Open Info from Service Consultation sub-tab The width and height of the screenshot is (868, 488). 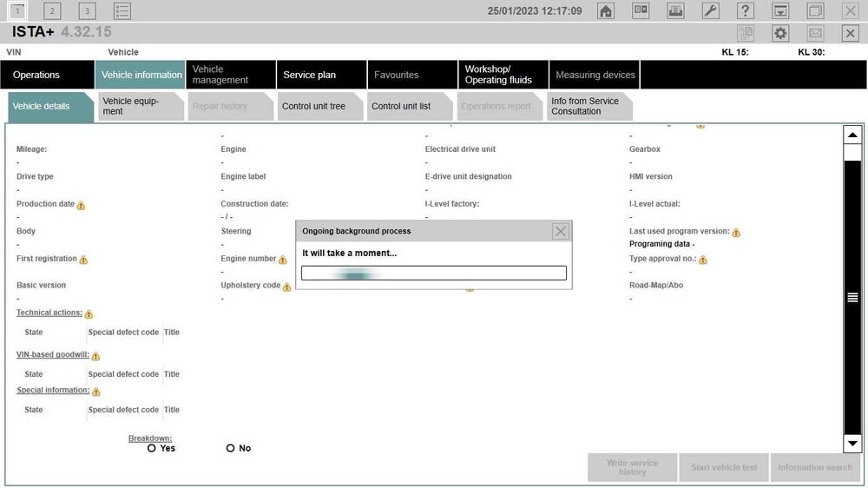click(589, 106)
